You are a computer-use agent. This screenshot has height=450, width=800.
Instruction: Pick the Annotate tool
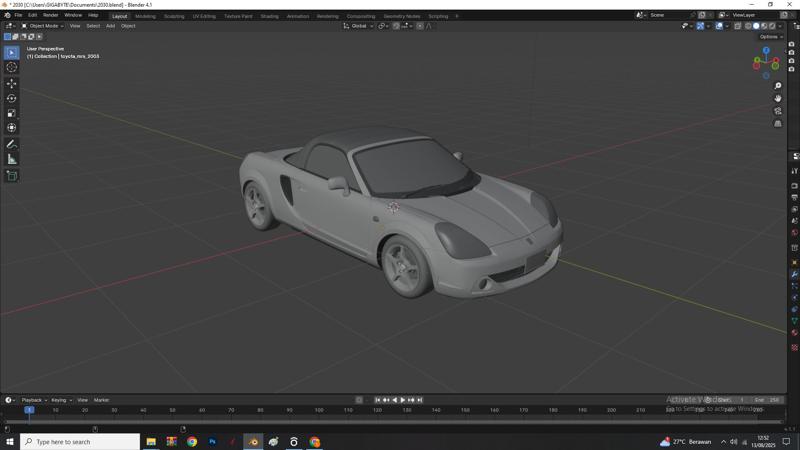click(12, 144)
